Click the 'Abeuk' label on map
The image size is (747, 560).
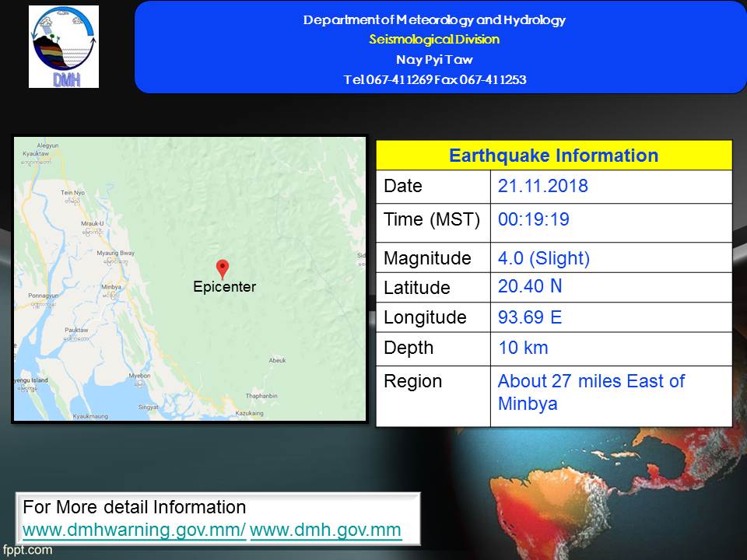[277, 360]
